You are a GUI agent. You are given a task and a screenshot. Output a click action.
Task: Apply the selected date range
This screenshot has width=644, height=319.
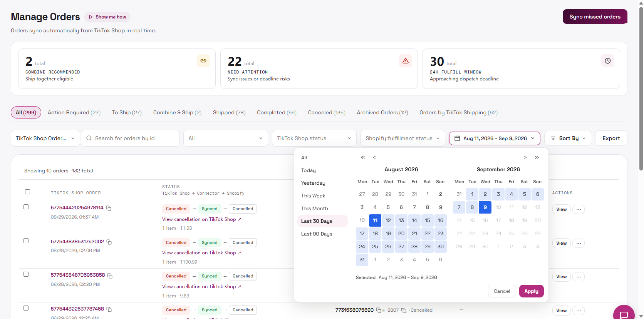pos(532,291)
